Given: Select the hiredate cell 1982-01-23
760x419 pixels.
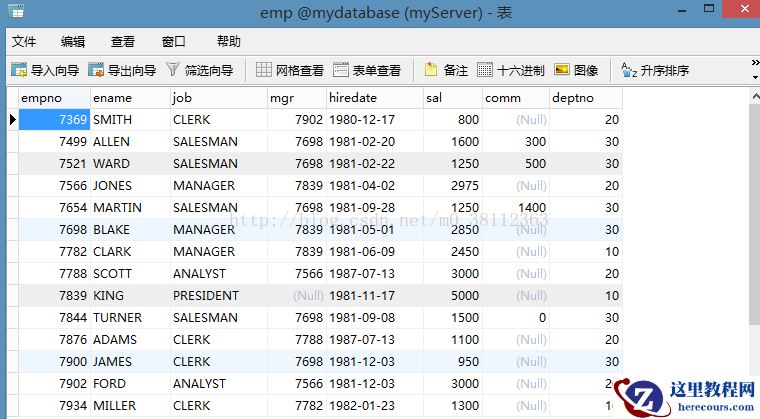Looking at the screenshot, I should coord(375,405).
